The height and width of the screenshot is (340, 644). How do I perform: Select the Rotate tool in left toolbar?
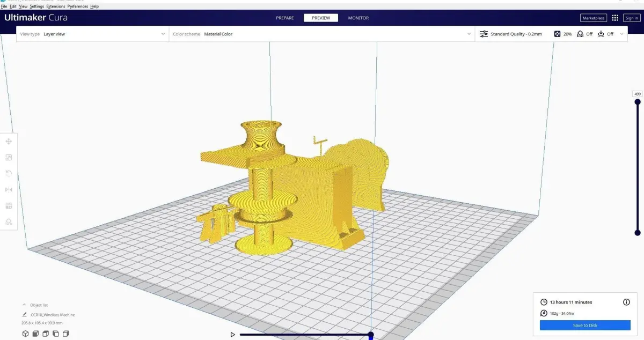tap(9, 174)
